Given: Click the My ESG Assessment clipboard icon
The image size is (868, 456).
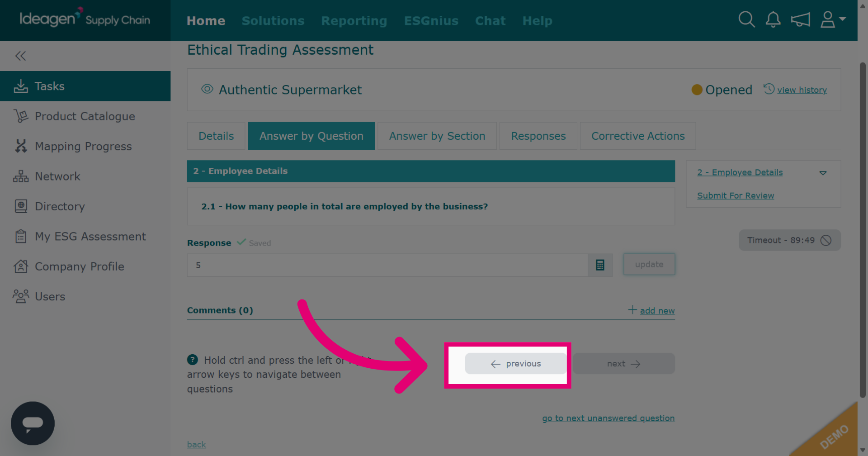Looking at the screenshot, I should 21,236.
